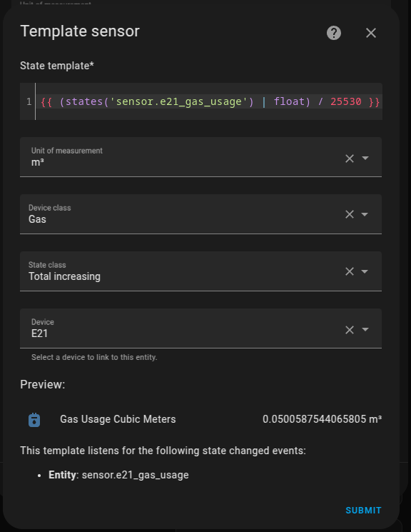Expand the Device dropdown arrow

[365, 329]
